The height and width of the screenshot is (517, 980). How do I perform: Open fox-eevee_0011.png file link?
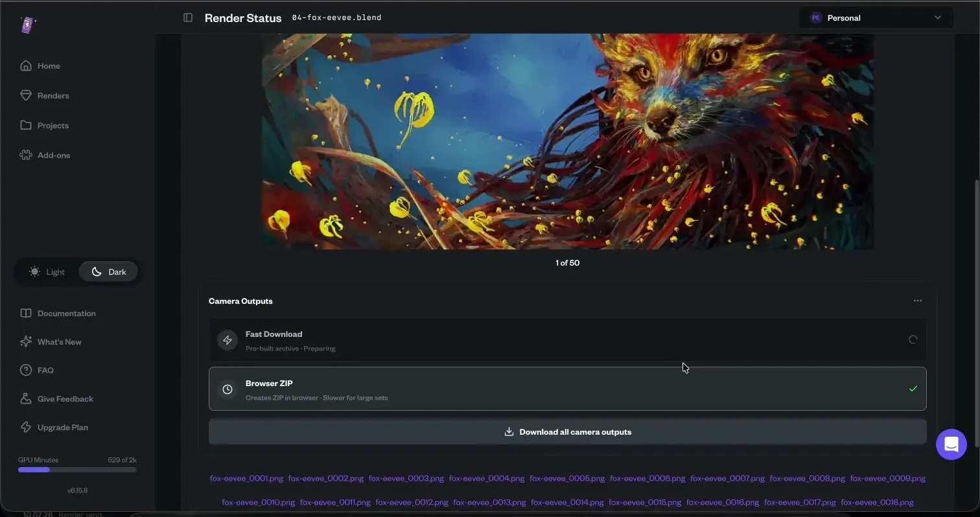[335, 502]
